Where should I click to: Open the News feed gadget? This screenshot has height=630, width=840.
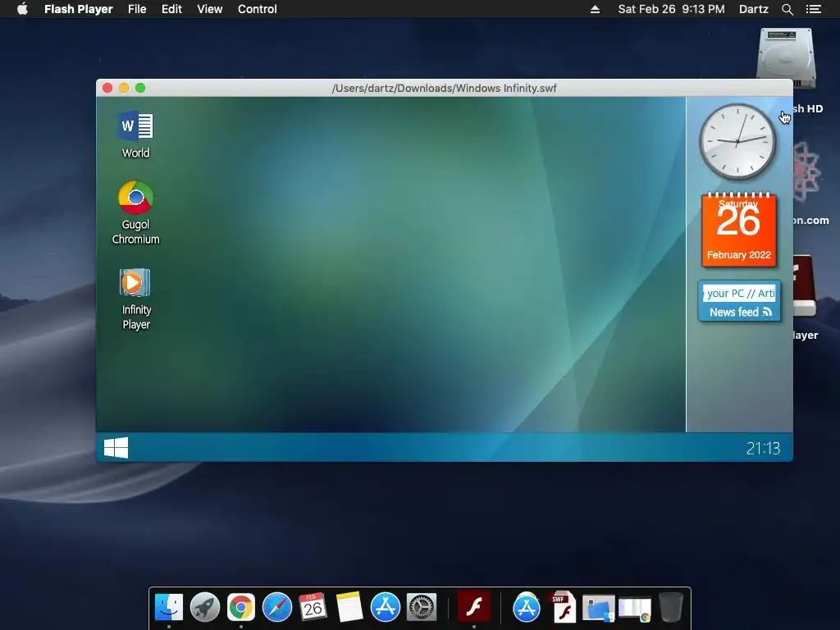pos(739,301)
